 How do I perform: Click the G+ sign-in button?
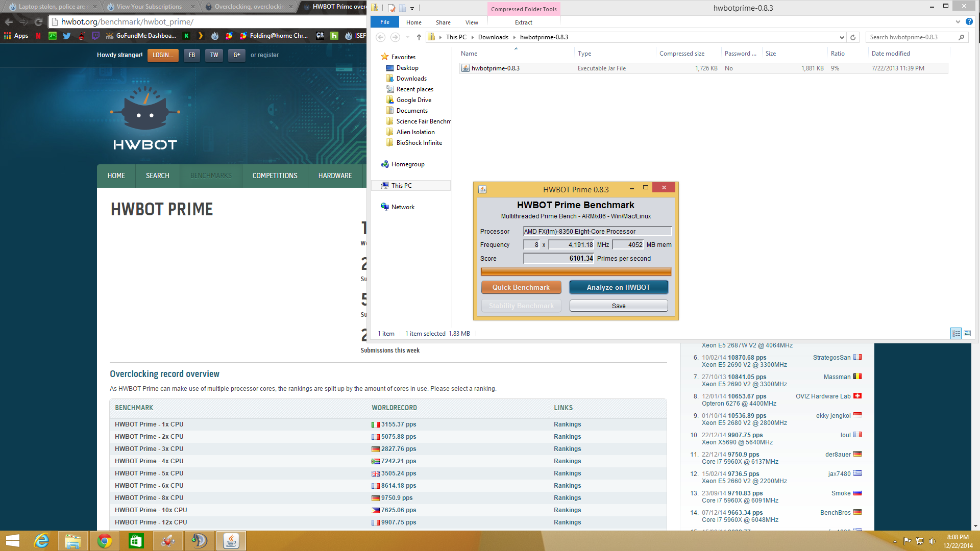point(237,55)
